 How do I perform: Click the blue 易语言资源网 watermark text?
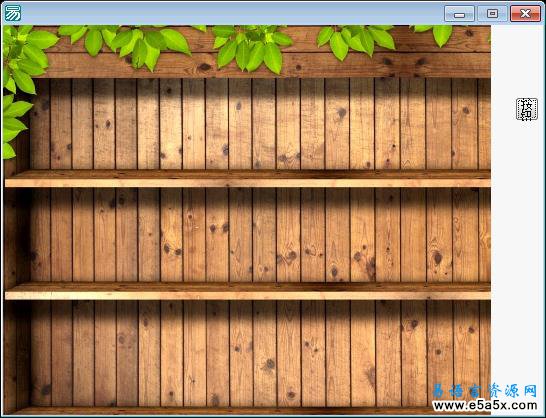point(485,391)
